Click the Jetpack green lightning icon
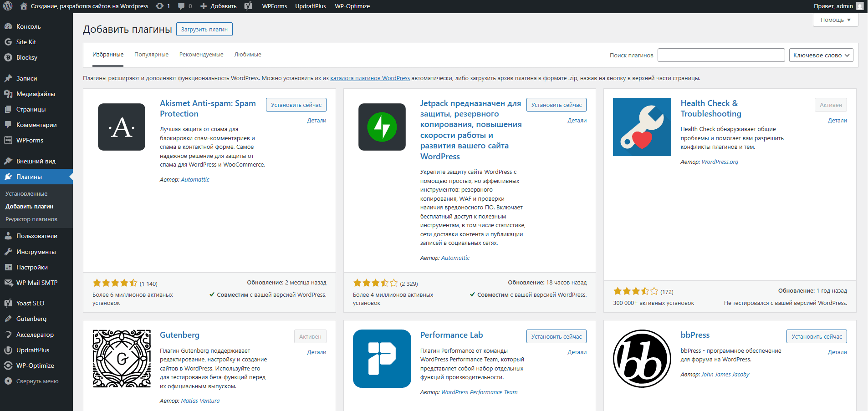868x411 pixels. coord(382,127)
